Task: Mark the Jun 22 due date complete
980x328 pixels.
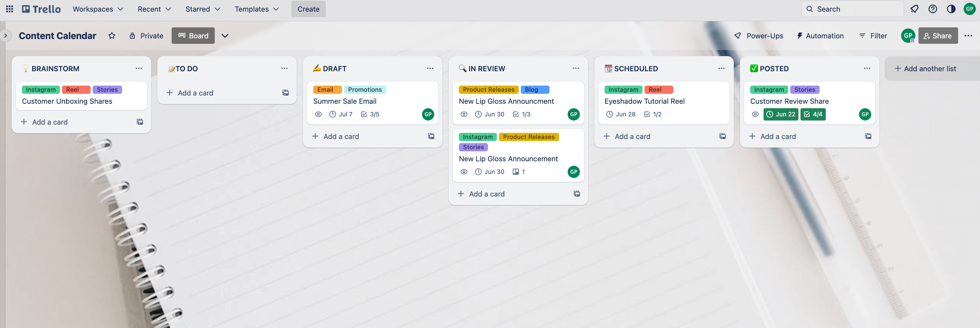Action: click(781, 114)
